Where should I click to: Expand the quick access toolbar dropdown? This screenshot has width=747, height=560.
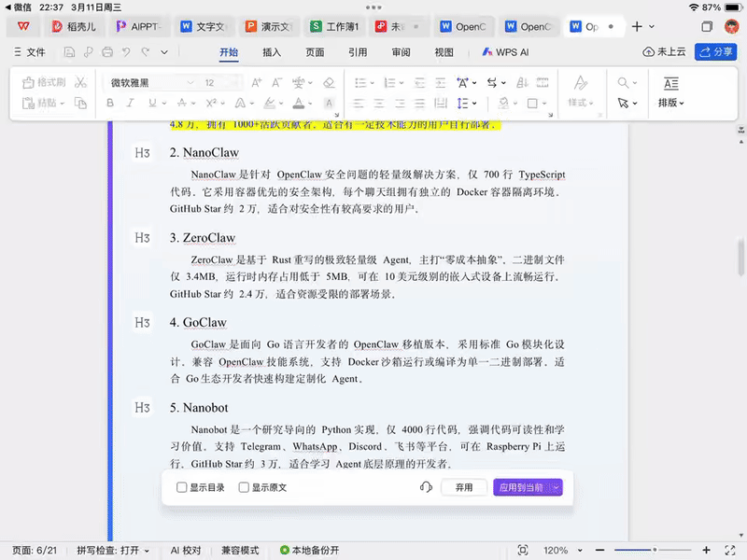164,52
